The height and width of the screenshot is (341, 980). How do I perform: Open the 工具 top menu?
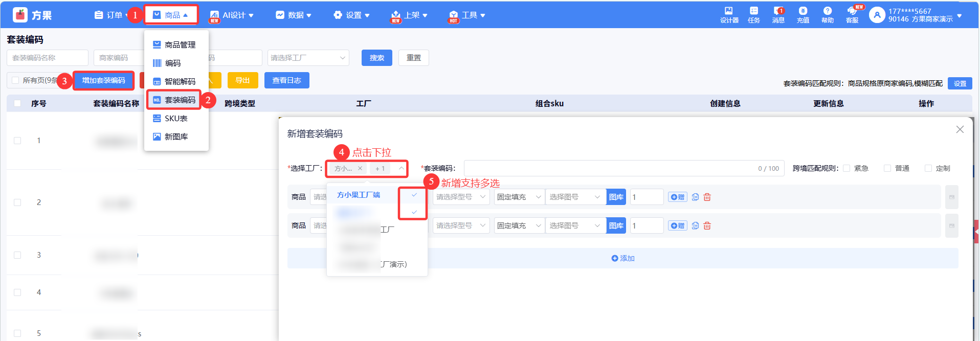[467, 15]
